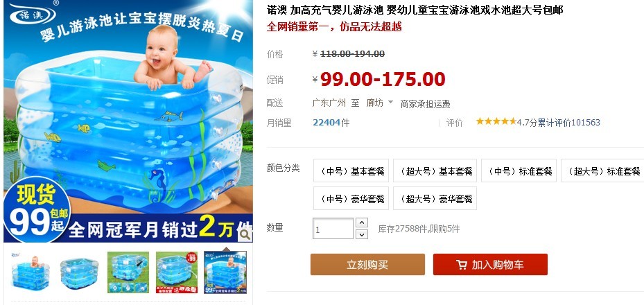Choose the （超大号）标准套餐 option

coord(602,171)
